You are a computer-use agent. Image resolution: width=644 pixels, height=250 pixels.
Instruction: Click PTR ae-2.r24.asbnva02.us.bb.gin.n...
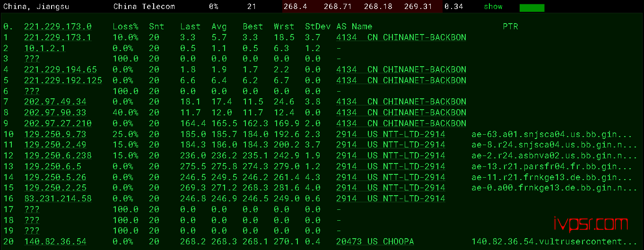click(554, 155)
